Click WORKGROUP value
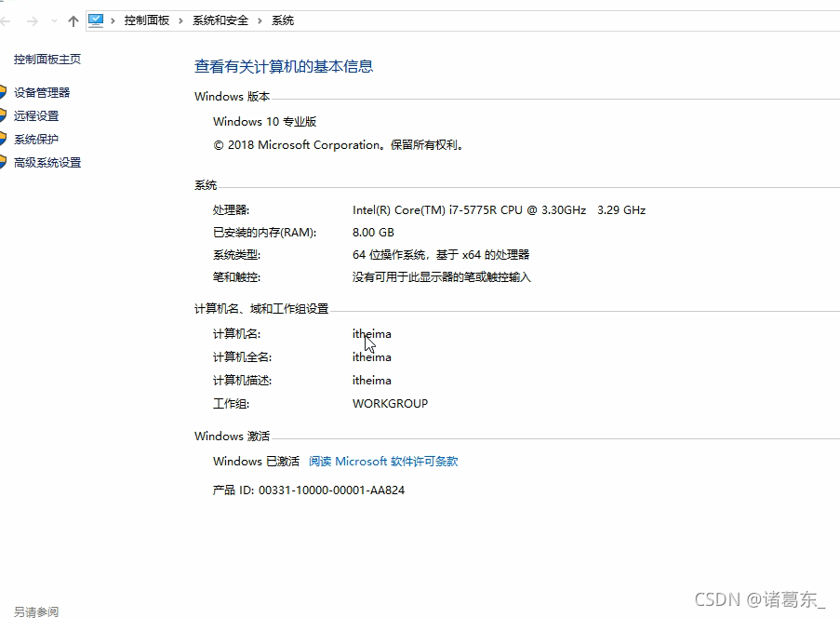Image resolution: width=840 pixels, height=618 pixels. (390, 404)
